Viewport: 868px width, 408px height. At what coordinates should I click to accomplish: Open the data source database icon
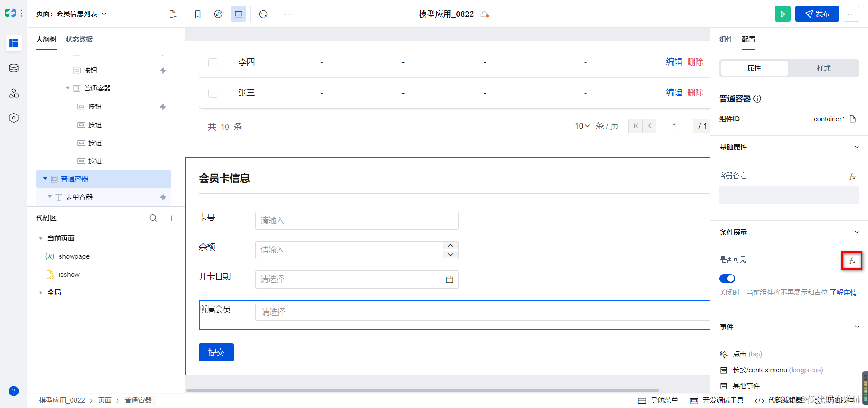14,68
